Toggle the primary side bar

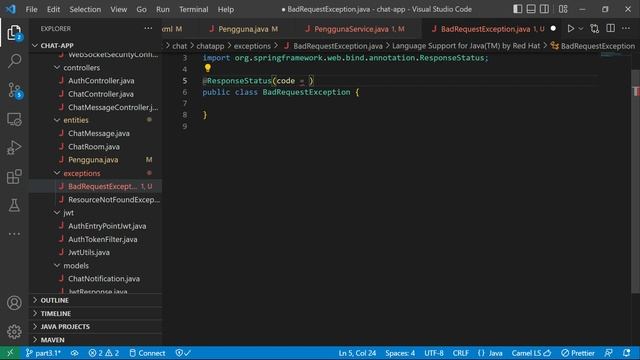518,9
